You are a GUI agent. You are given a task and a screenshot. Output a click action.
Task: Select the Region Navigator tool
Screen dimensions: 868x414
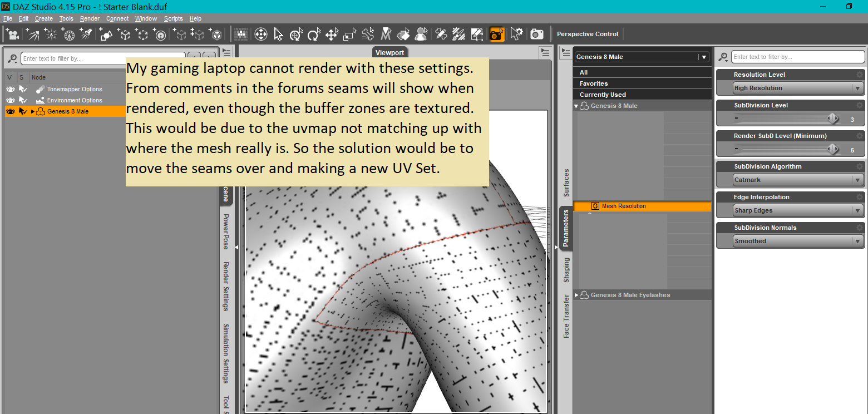421,34
